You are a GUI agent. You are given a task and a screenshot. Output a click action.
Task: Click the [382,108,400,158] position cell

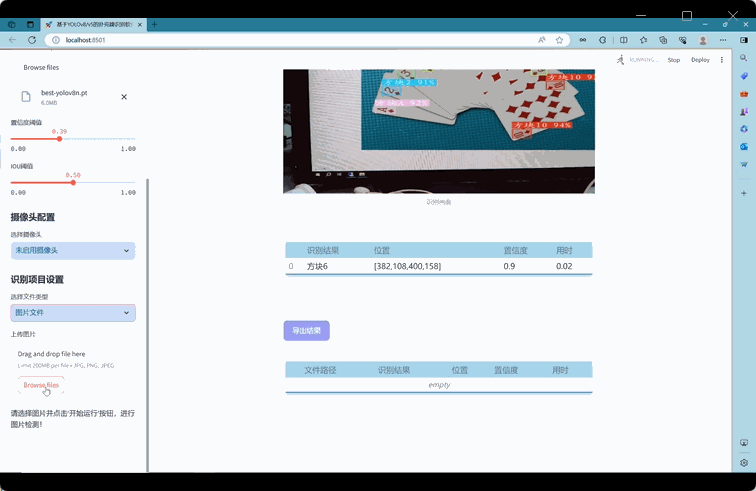click(x=407, y=266)
